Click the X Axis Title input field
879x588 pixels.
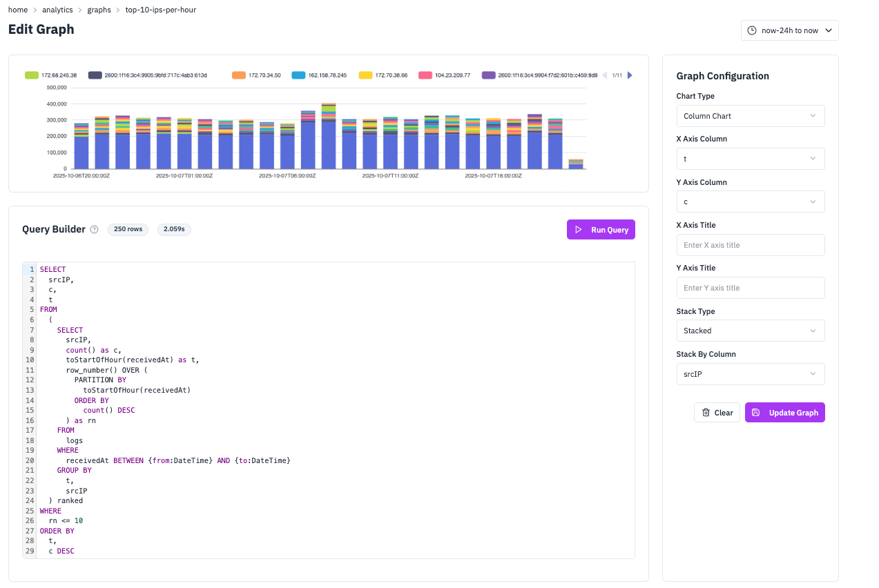tap(750, 245)
